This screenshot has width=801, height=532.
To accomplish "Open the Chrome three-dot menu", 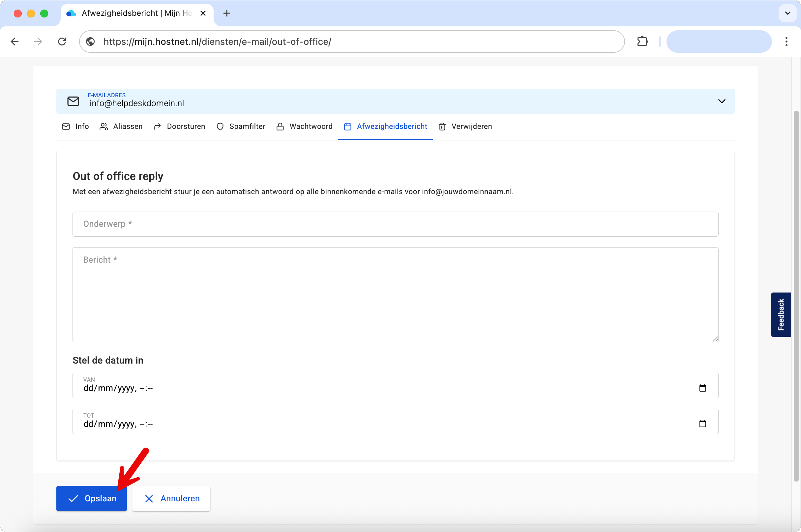I will point(786,42).
